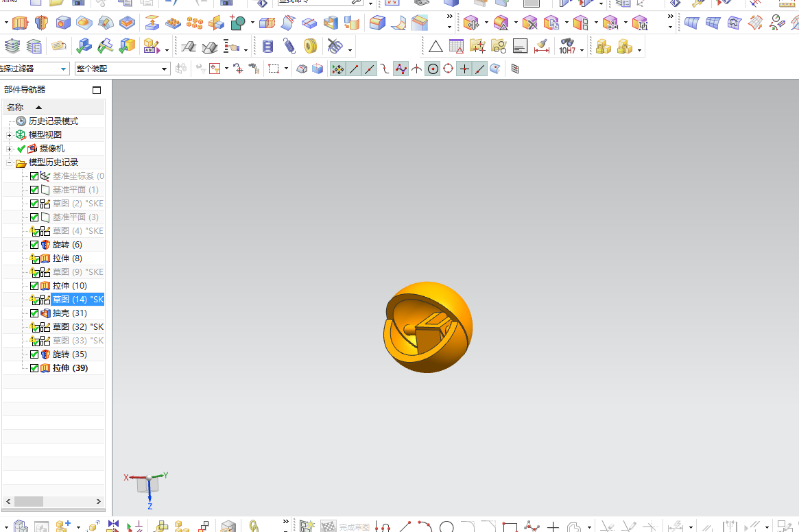Uncheck the 旋转 (6) feature checkbox
Image resolution: width=799 pixels, height=532 pixels.
click(34, 245)
